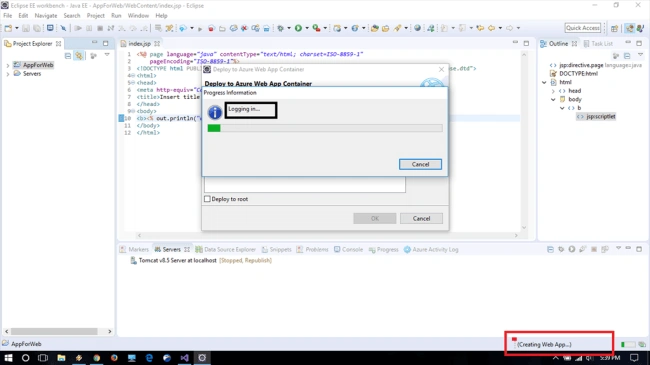Click Project Explorer horizontal scrollbar
This screenshot has width=650, height=365.
54,331
